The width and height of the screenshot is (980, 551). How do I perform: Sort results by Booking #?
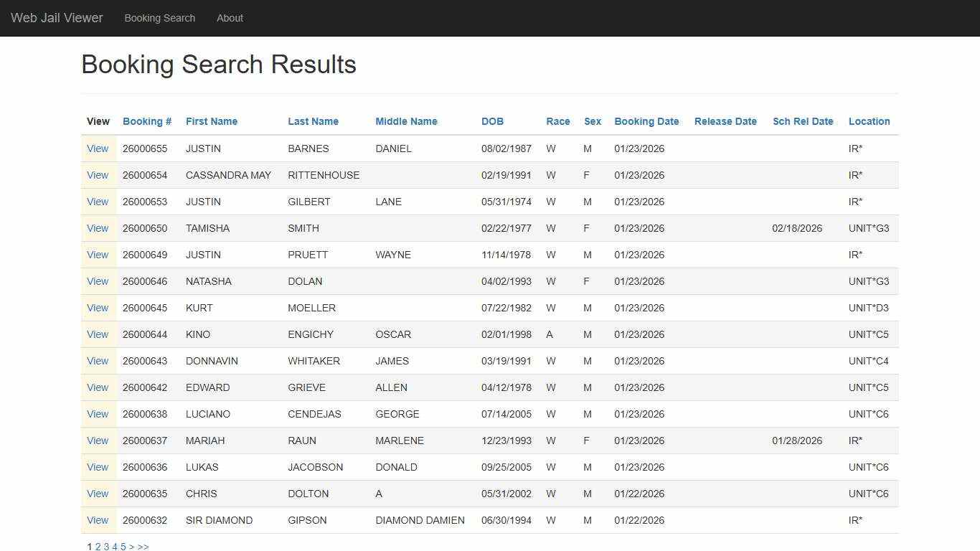[146, 121]
